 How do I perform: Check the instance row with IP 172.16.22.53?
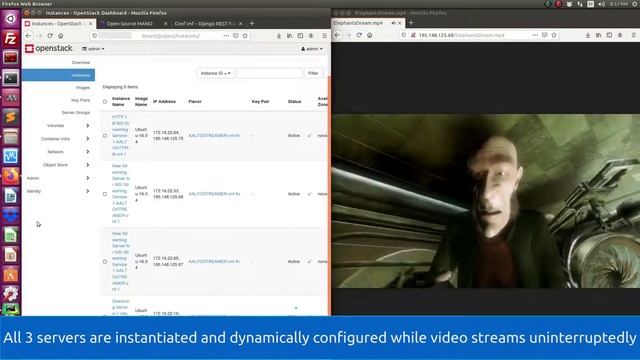click(105, 194)
